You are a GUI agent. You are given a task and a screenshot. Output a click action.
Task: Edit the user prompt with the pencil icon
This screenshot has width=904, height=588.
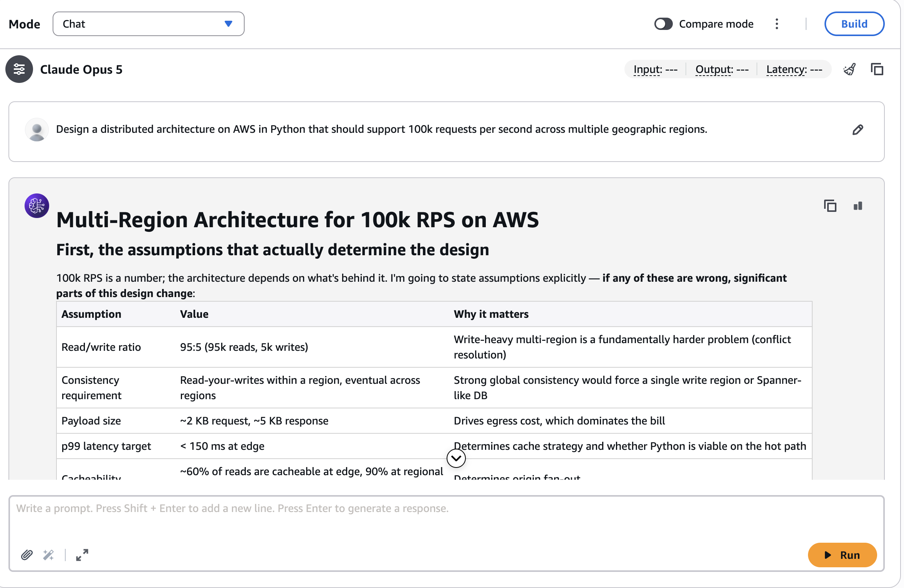pyautogui.click(x=858, y=130)
